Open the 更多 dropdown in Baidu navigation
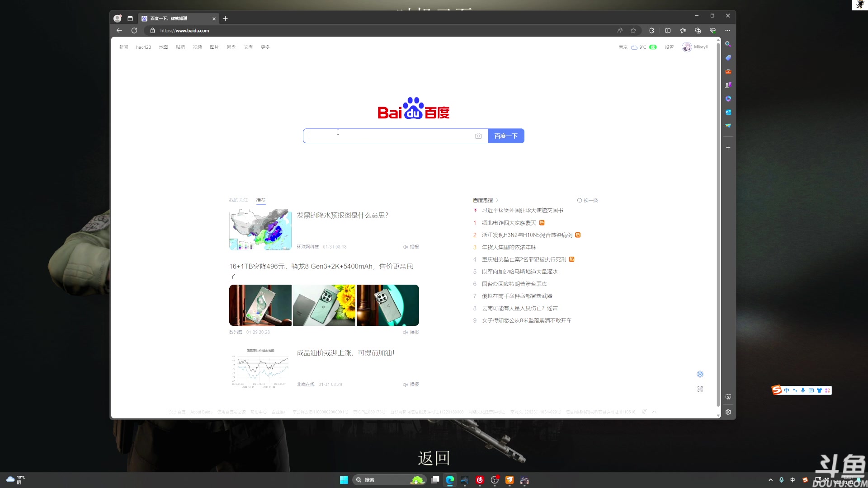This screenshot has width=868, height=488. 265,47
